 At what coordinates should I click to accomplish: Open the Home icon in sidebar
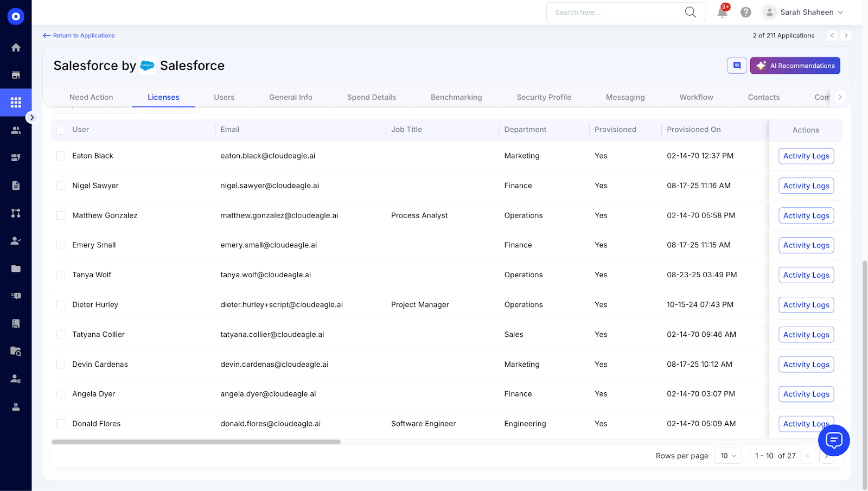pos(16,47)
